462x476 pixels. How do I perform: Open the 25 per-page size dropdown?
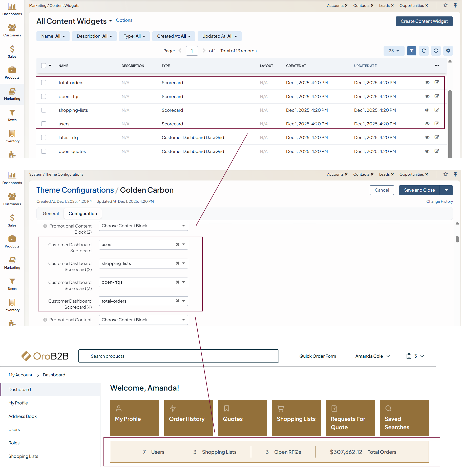[394, 51]
